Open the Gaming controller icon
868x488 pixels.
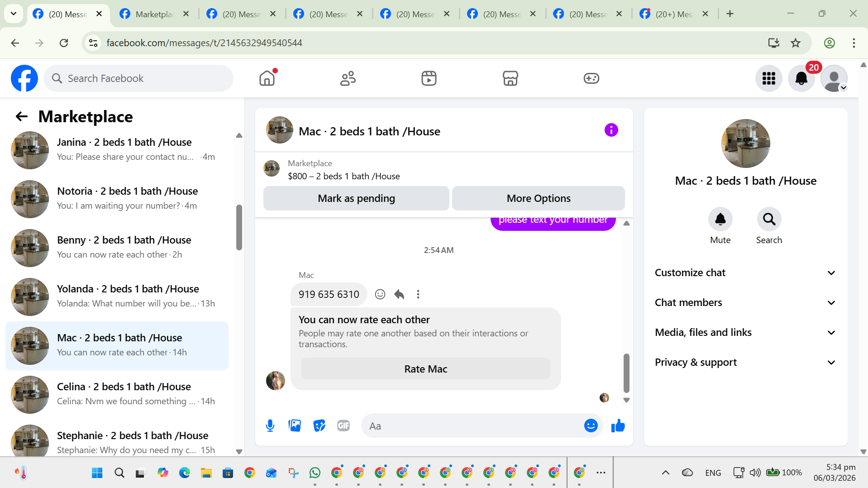591,78
